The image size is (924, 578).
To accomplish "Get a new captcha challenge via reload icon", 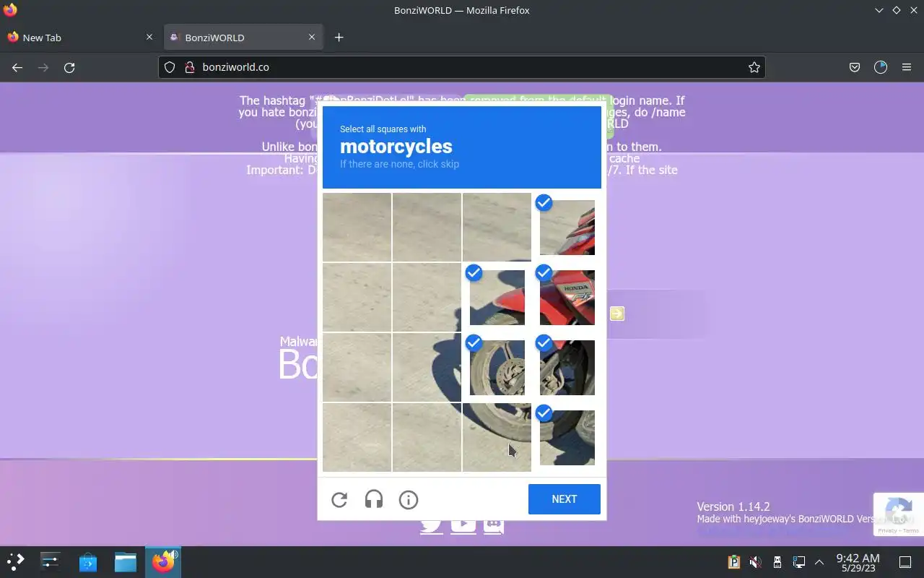I will pos(339,499).
